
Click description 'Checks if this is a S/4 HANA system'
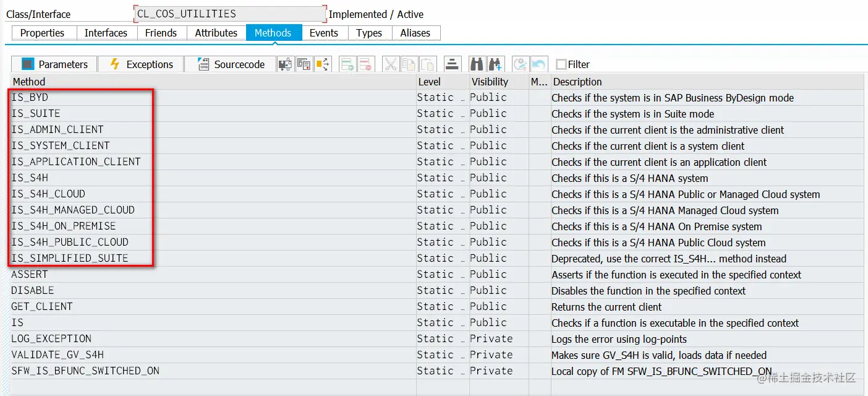click(630, 178)
